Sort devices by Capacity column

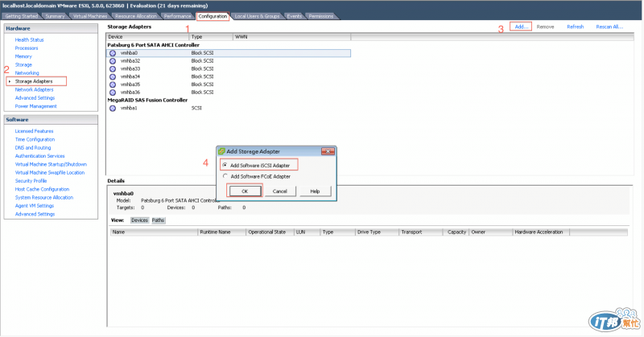456,232
